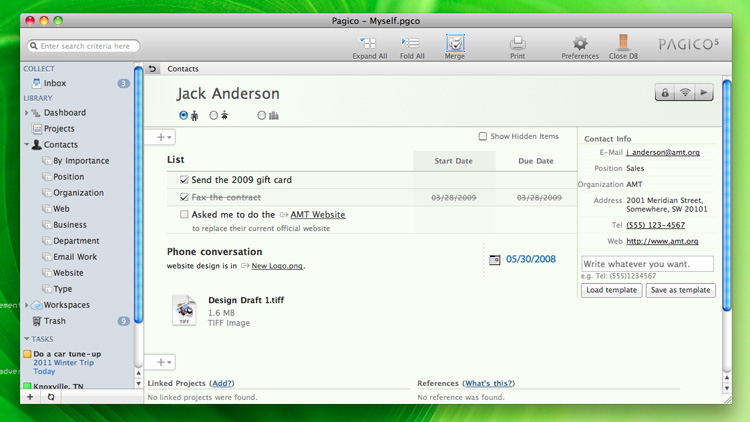
Task: Open the New Logo.png link
Action: click(277, 266)
